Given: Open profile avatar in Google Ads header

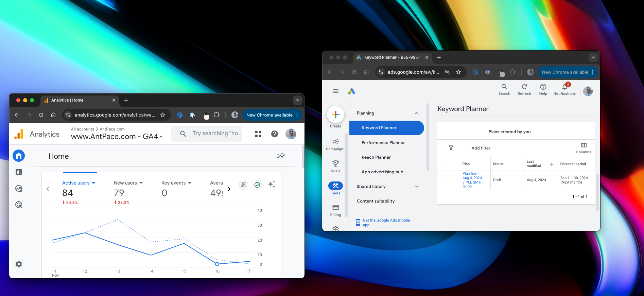Looking at the screenshot, I should pos(588,91).
